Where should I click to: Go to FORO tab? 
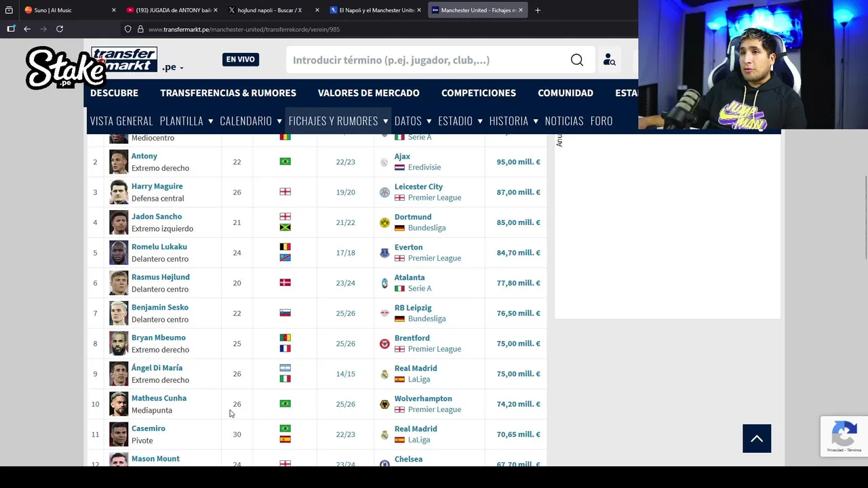point(601,121)
